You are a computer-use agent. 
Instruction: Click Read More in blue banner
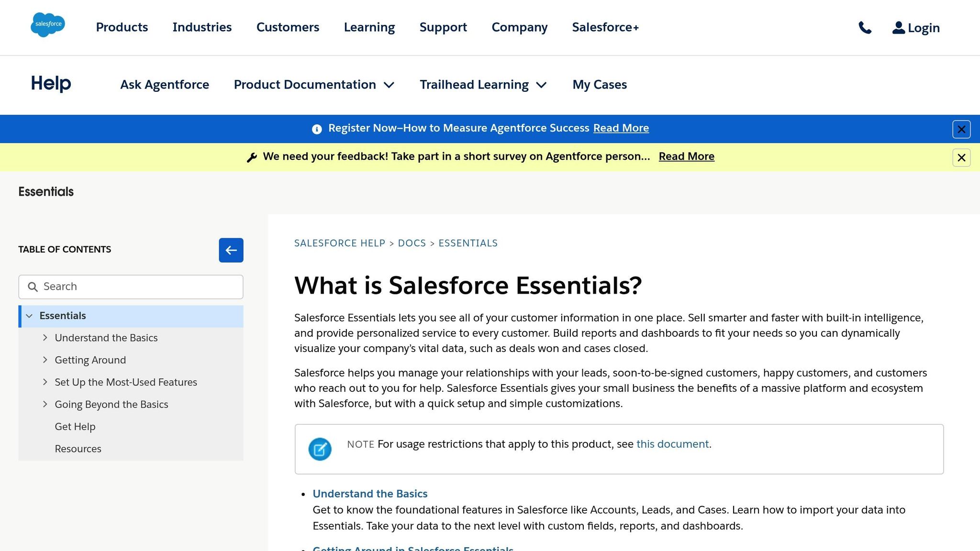tap(621, 128)
